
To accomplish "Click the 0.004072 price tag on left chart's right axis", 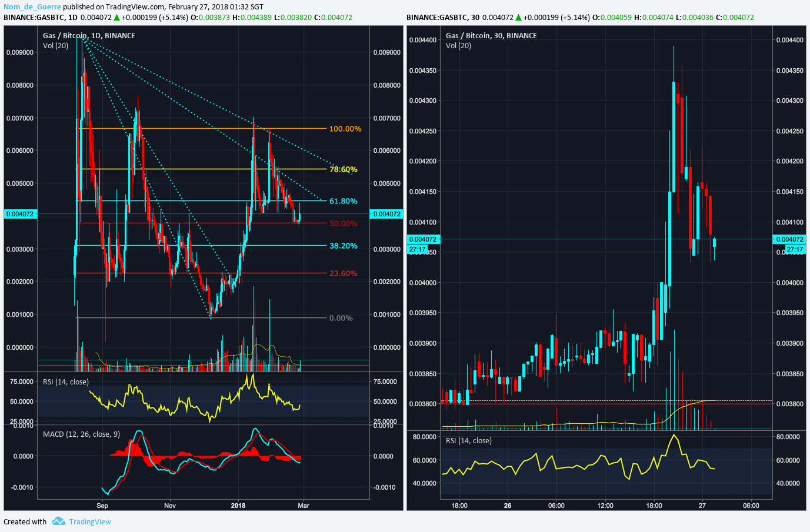I will pos(387,214).
